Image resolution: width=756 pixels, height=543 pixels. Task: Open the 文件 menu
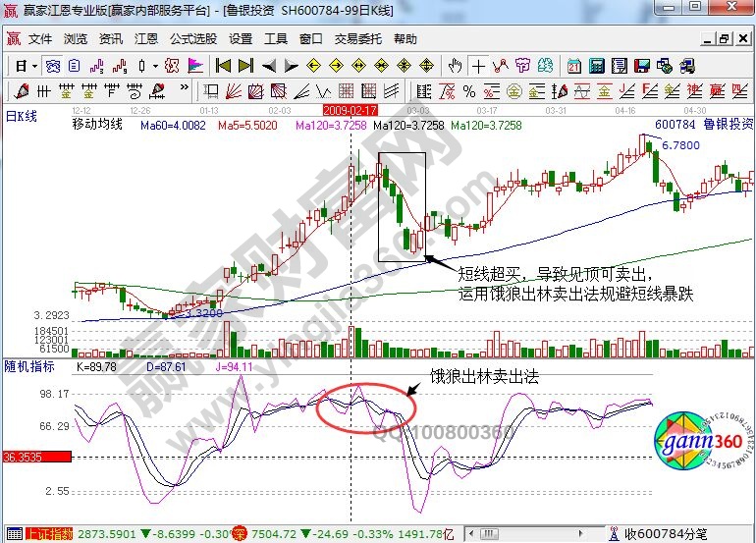[x=40, y=39]
